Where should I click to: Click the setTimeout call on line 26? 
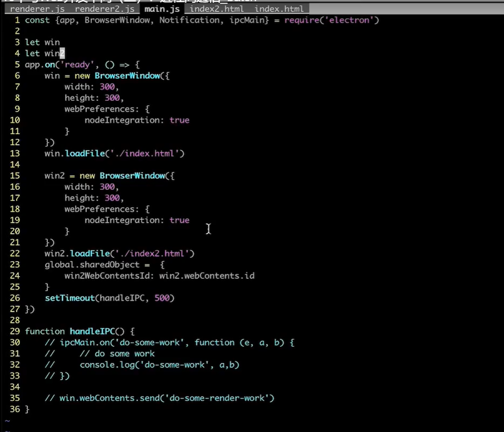point(70,298)
